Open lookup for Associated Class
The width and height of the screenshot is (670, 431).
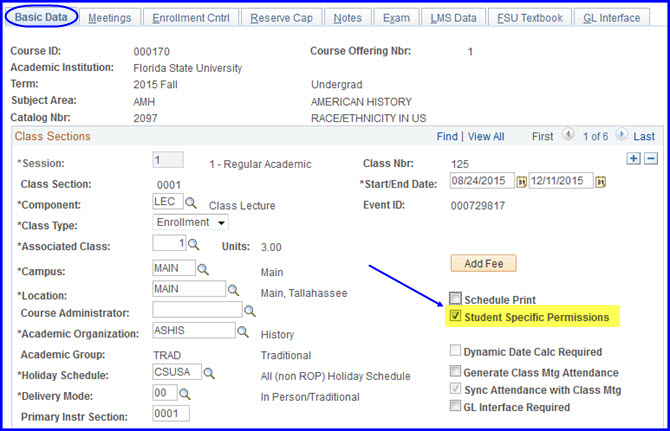[194, 245]
